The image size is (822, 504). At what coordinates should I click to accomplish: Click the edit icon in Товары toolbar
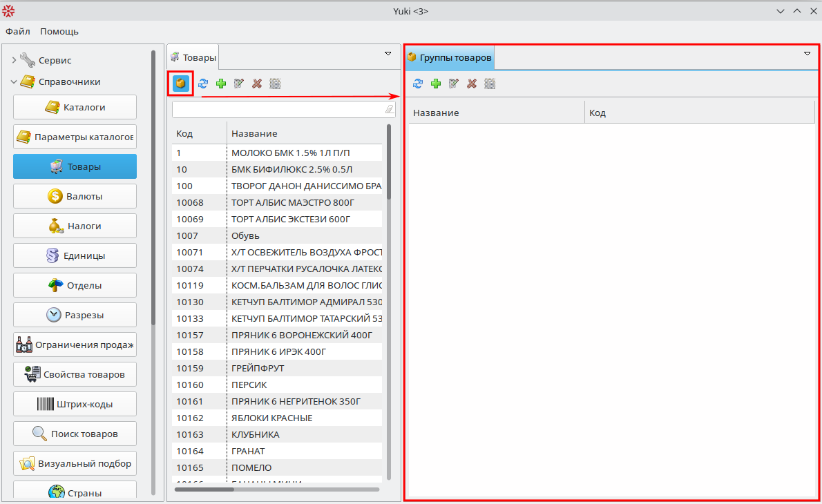pyautogui.click(x=239, y=84)
